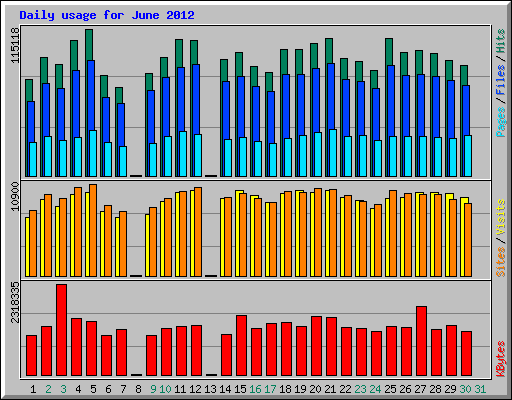
Task: Click day label 14 on the axis
Action: 225,389
